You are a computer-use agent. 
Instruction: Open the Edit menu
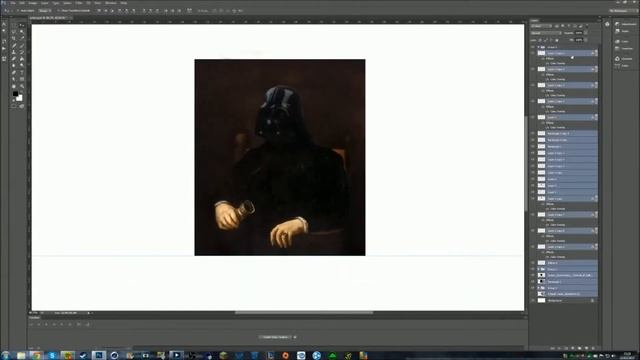[22, 3]
